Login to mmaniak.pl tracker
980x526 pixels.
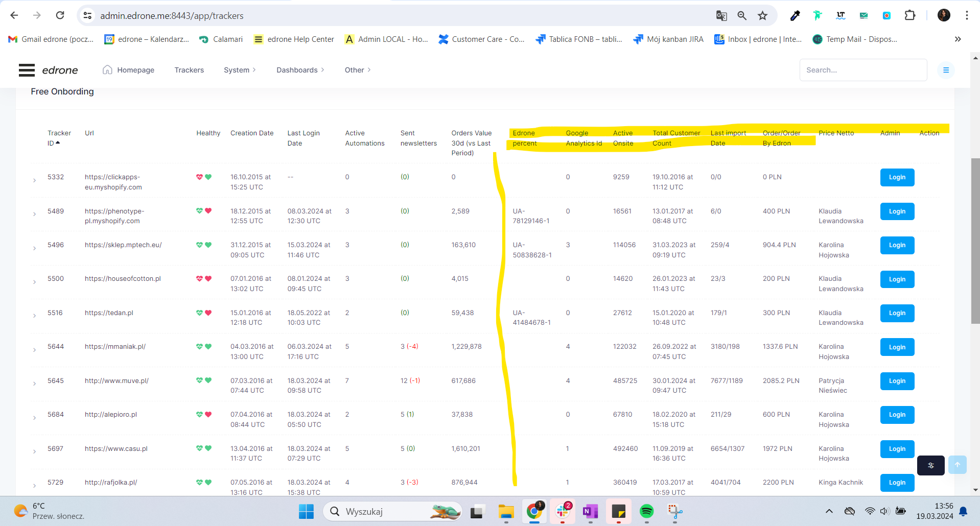point(897,347)
